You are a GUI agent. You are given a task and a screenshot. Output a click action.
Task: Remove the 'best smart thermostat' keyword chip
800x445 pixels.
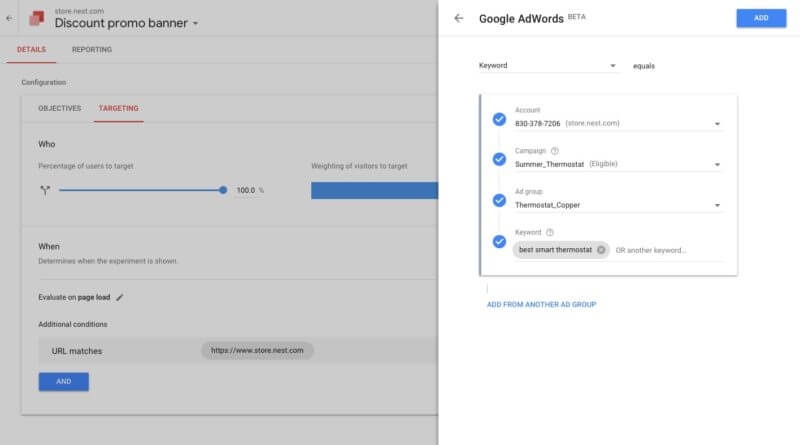(x=601, y=250)
